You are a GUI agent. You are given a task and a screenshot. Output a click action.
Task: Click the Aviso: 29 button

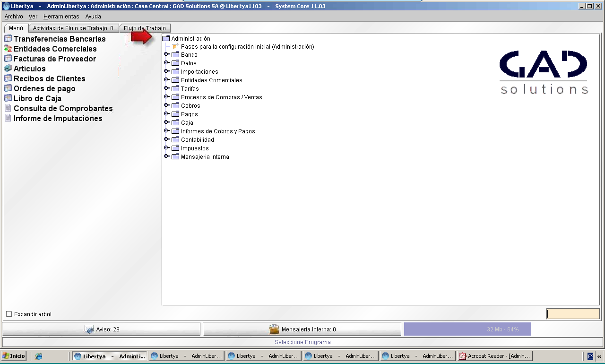coord(102,329)
